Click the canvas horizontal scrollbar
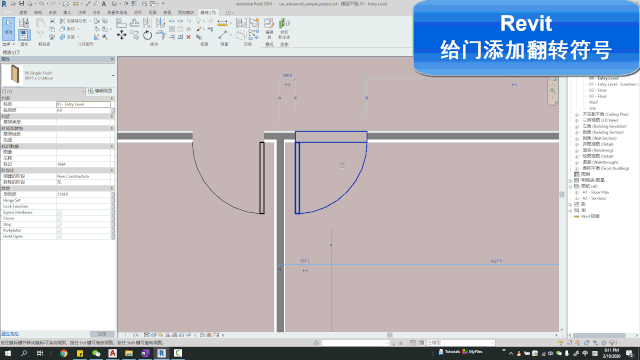The image size is (640, 360). click(x=390, y=335)
